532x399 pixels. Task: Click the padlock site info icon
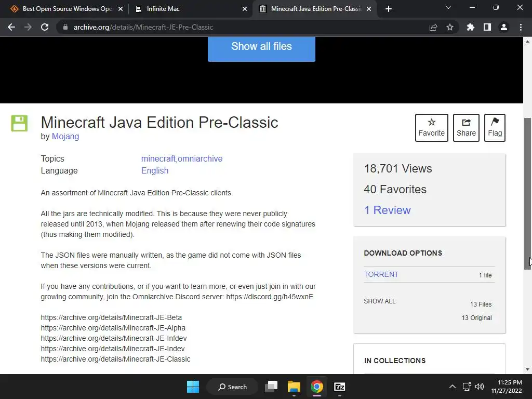[65, 27]
